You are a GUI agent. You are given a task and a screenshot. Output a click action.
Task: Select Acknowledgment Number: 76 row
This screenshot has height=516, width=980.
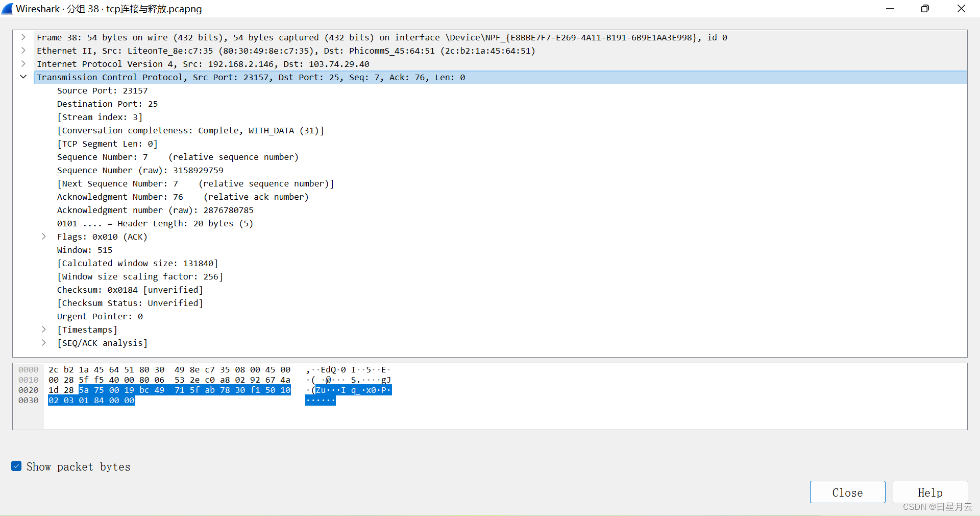(183, 197)
